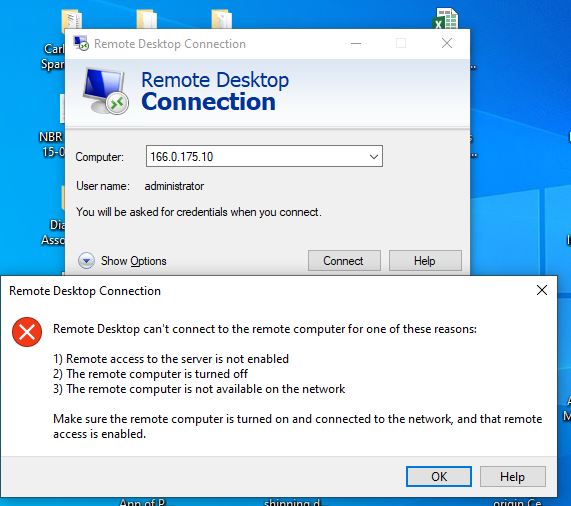Click OK in the error dialog
Screen dimensions: 571x506
tap(438, 476)
